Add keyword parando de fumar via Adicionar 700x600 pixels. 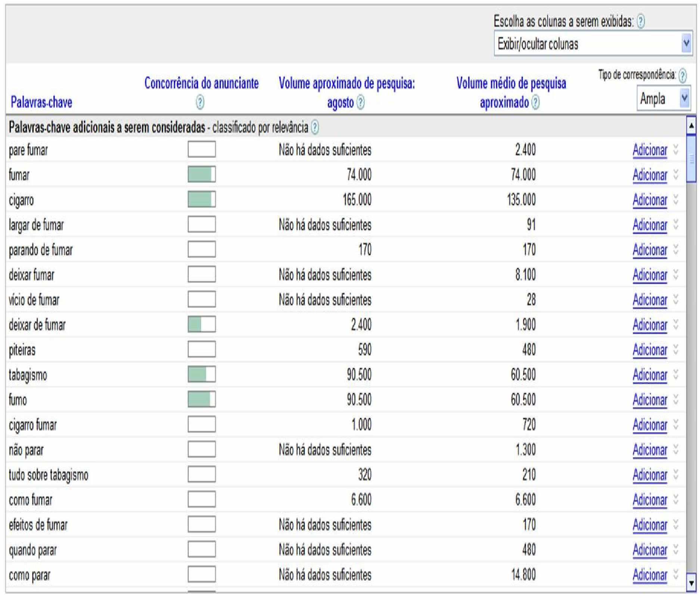(x=650, y=250)
